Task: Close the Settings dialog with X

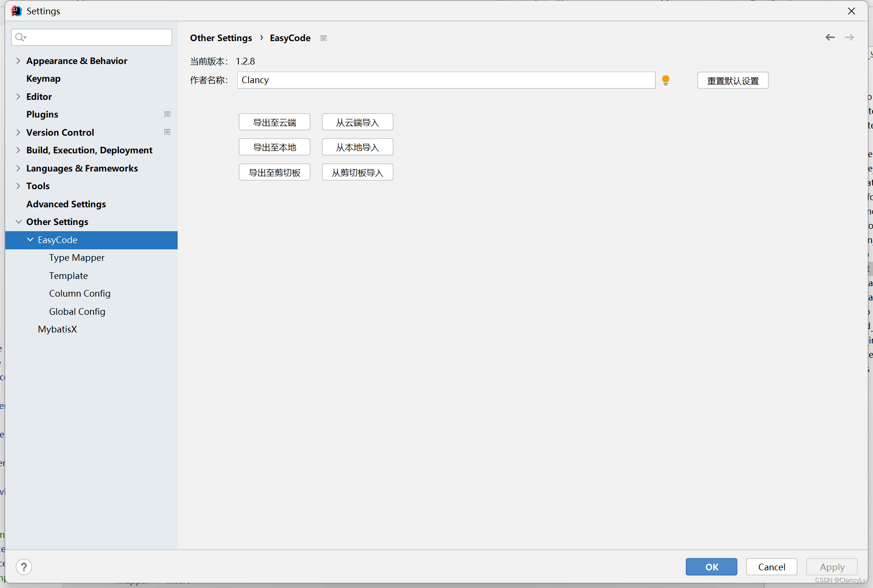Action: (x=852, y=11)
